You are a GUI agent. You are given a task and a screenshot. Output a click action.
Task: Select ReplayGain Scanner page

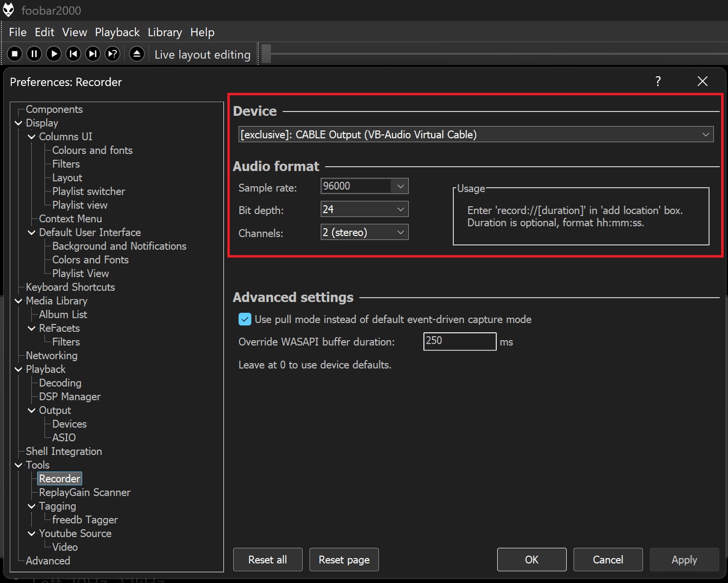(x=85, y=493)
